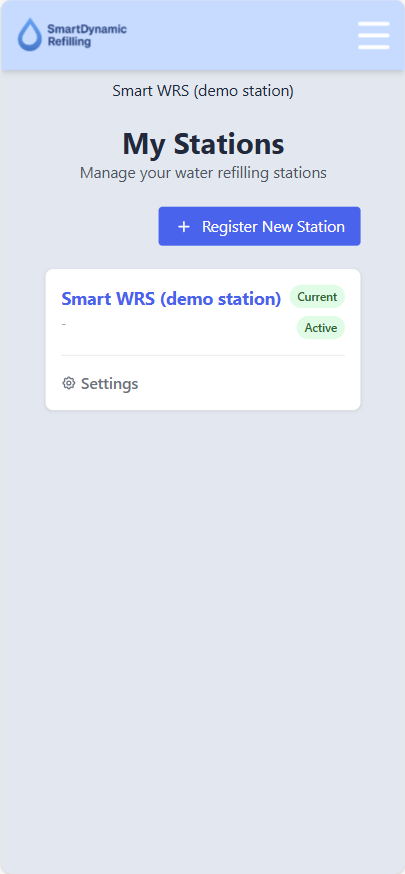Screen dimensions: 405x874
Task: Click the Current status badge
Action: point(317,297)
